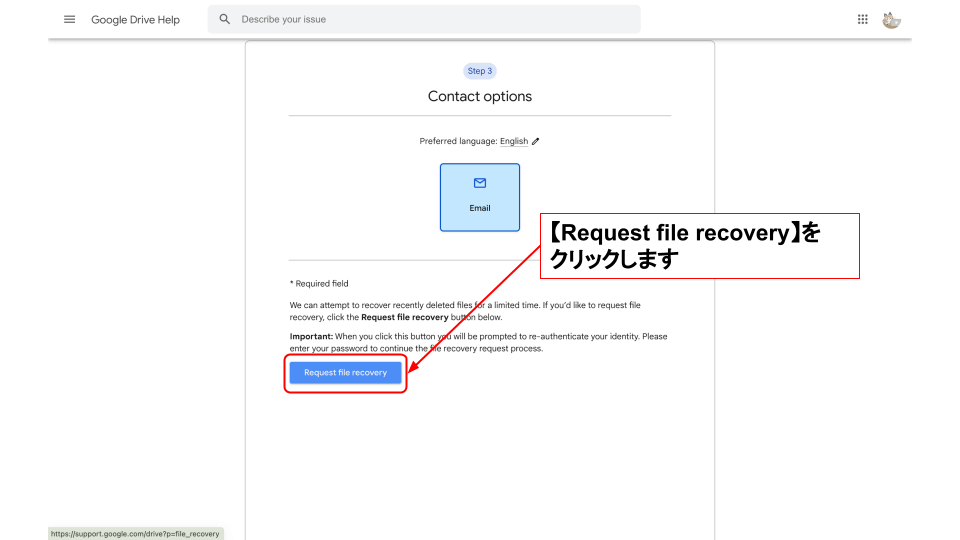Open the main menu hamburger icon
The height and width of the screenshot is (540, 960).
pyautogui.click(x=69, y=19)
